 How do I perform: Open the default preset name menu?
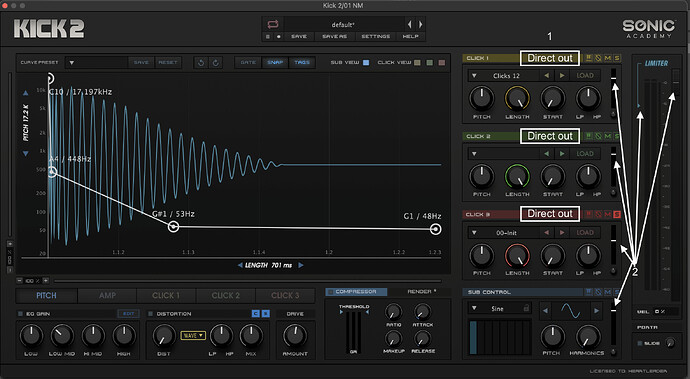343,25
